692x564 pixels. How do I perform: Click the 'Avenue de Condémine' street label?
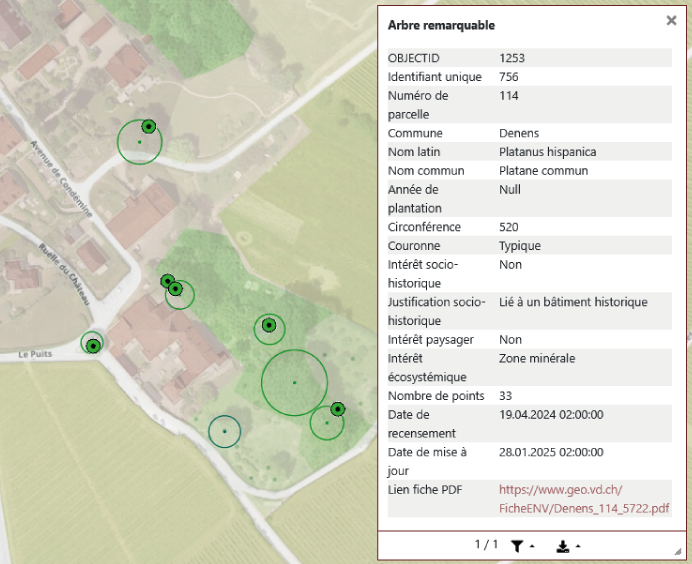61,179
